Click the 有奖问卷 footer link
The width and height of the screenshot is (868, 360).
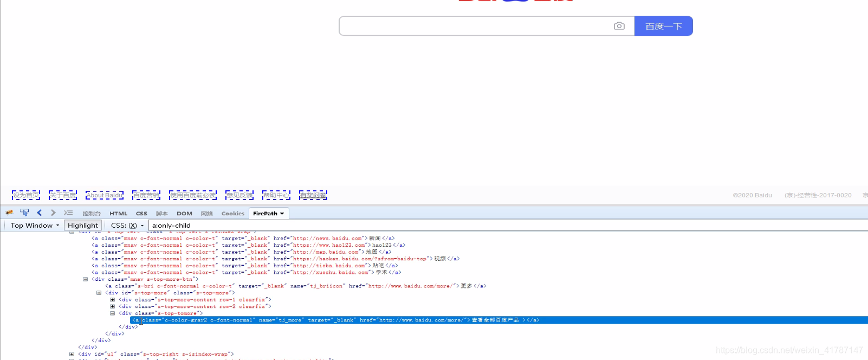tap(313, 195)
